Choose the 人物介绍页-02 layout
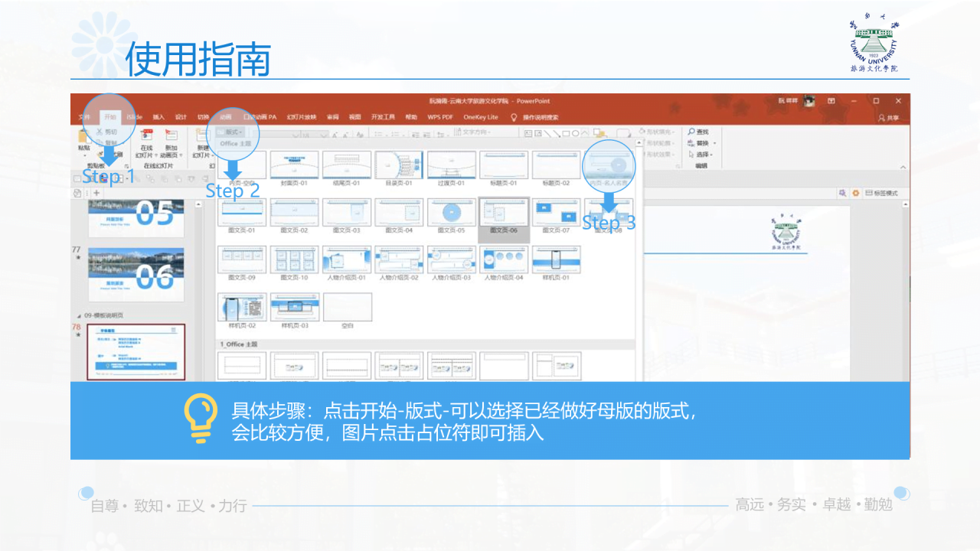 tap(399, 263)
